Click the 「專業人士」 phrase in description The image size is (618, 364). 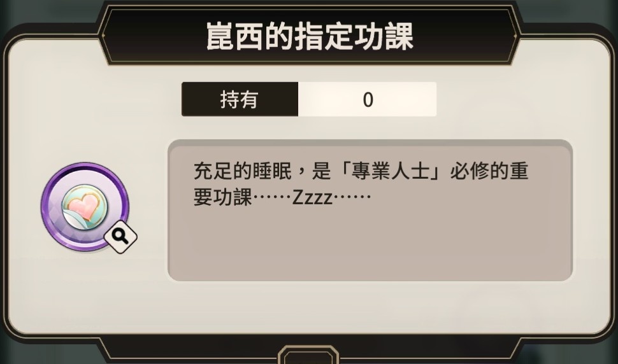click(x=390, y=171)
